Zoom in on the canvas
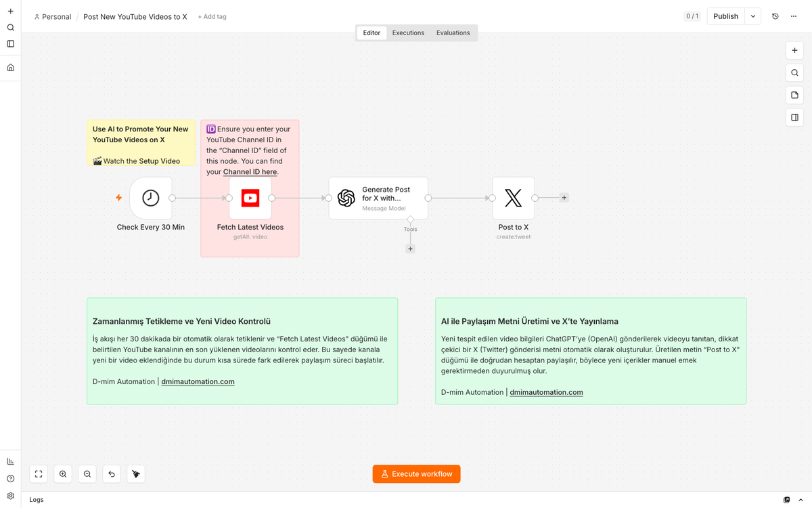The height and width of the screenshot is (508, 812). 63,474
